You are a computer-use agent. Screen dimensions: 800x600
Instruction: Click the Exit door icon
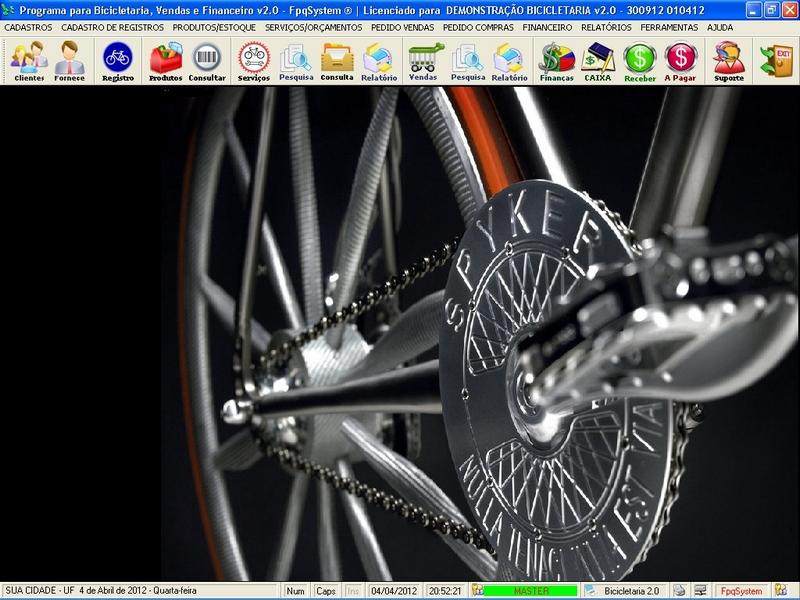click(x=776, y=61)
